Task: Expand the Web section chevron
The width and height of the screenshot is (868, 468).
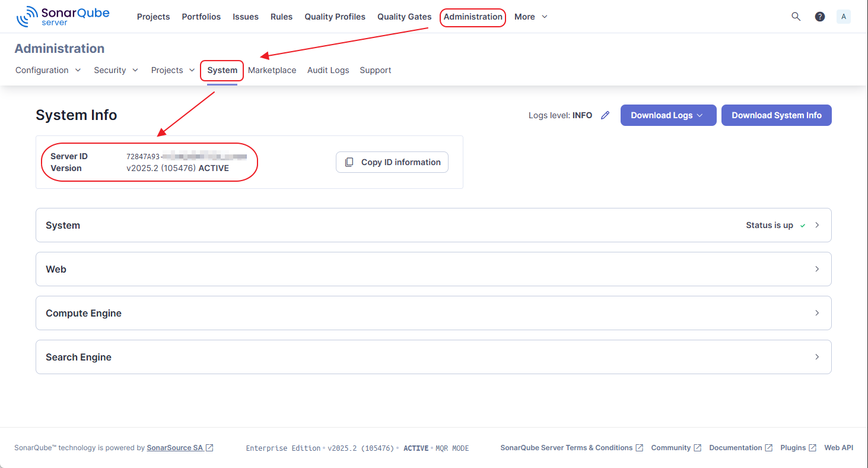Action: tap(817, 269)
